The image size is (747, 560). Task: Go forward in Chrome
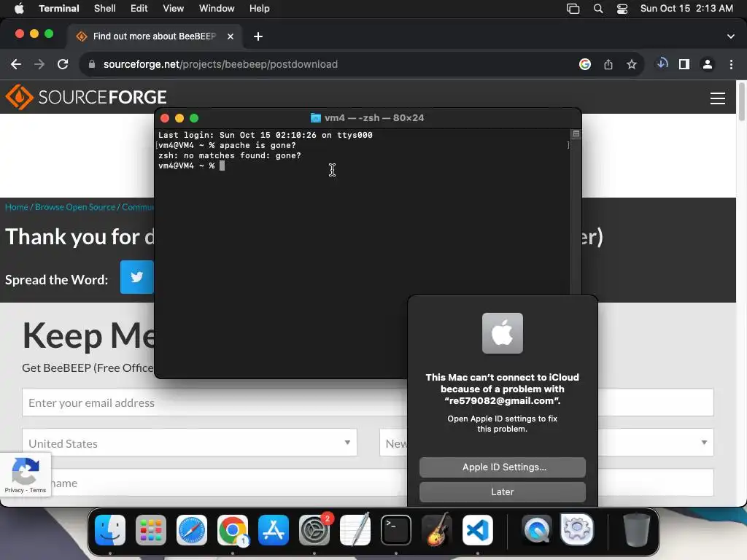(x=39, y=64)
